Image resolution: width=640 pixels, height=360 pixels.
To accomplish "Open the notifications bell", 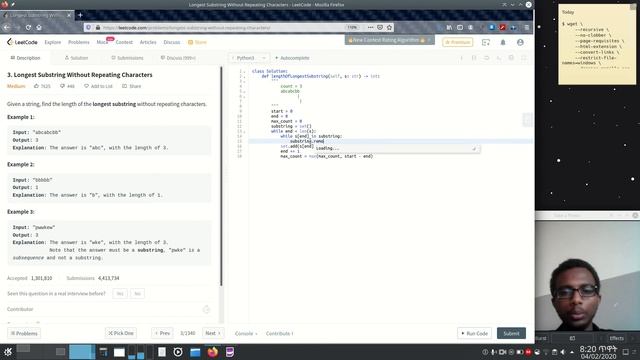I will point(503,42).
